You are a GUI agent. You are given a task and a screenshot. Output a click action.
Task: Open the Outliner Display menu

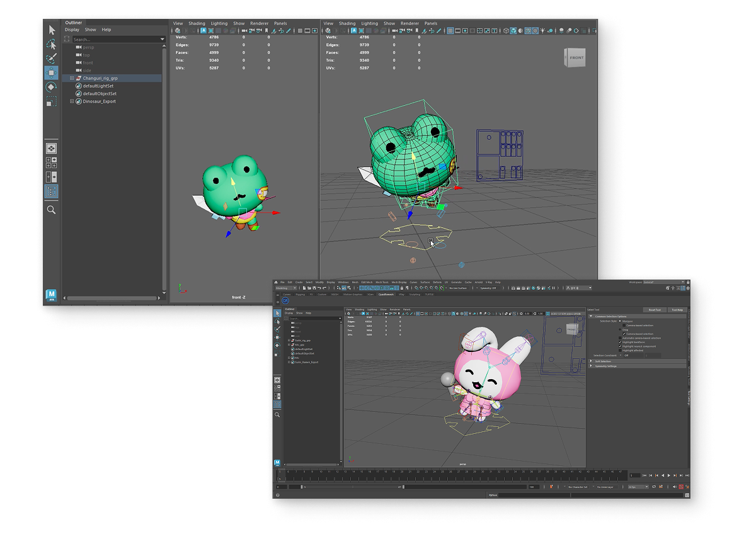click(x=72, y=30)
